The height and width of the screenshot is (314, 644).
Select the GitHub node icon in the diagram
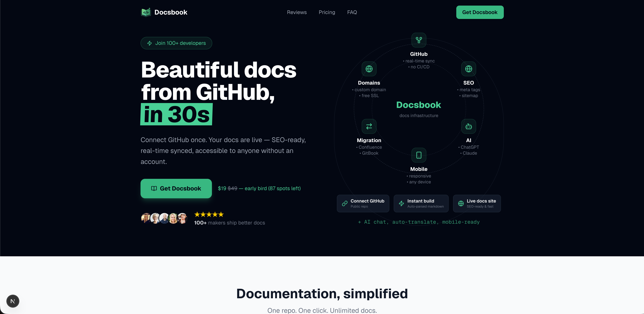click(x=419, y=40)
